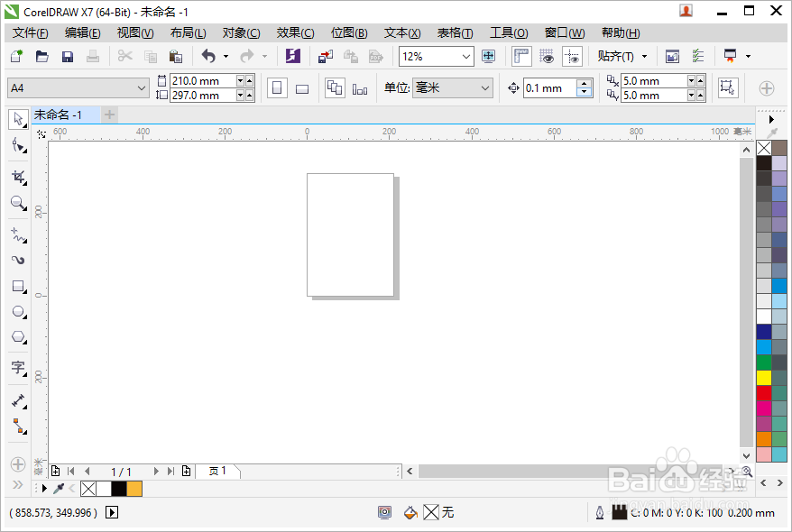Set portrait page orientation
This screenshot has height=532, width=792.
(277, 88)
